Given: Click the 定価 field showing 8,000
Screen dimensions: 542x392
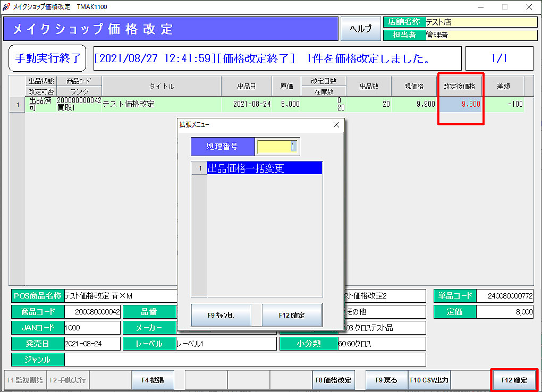Looking at the screenshot, I should (x=504, y=312).
